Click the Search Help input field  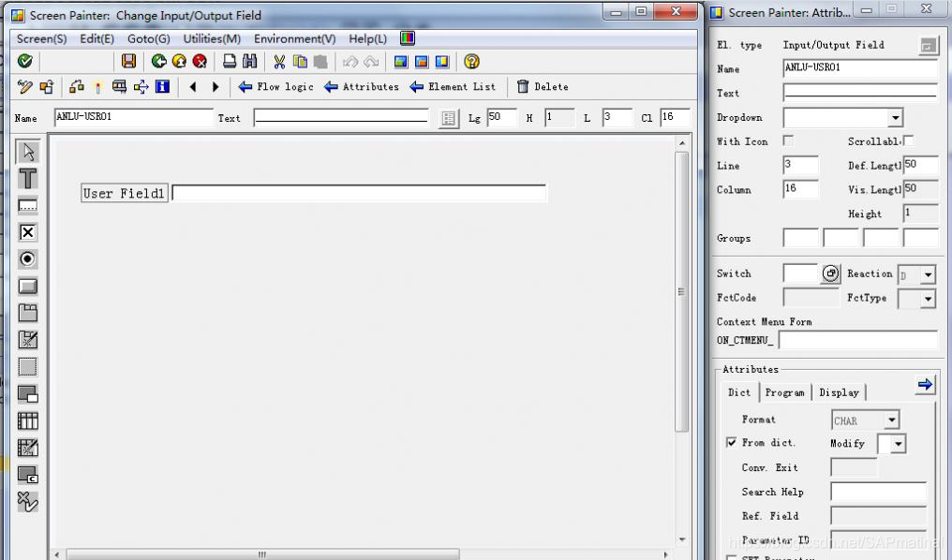[879, 492]
